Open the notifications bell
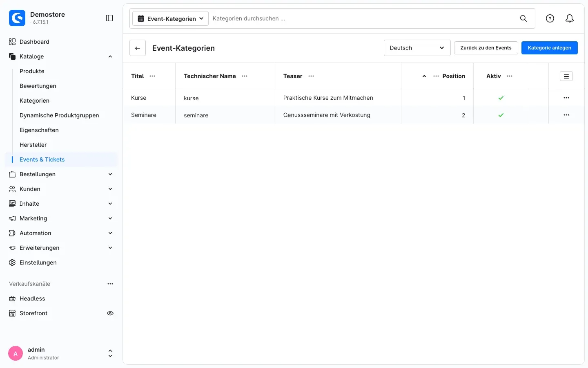588x368 pixels. pyautogui.click(x=570, y=18)
